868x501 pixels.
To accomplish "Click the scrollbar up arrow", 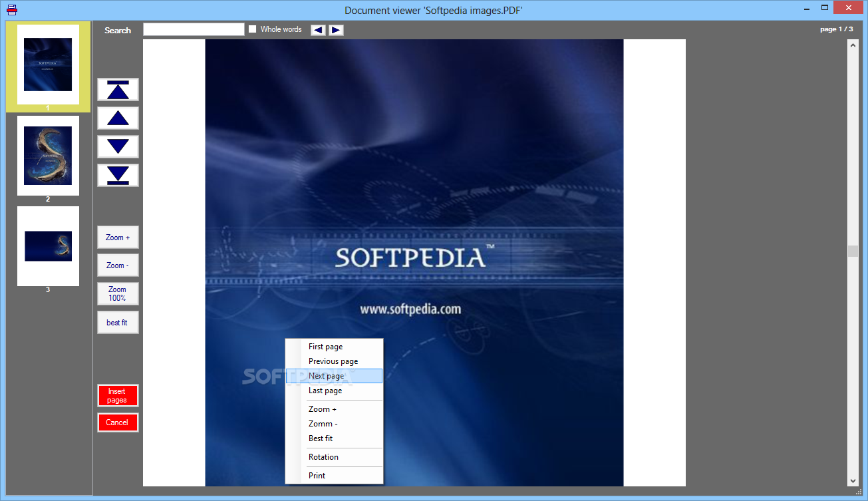I will click(x=853, y=45).
